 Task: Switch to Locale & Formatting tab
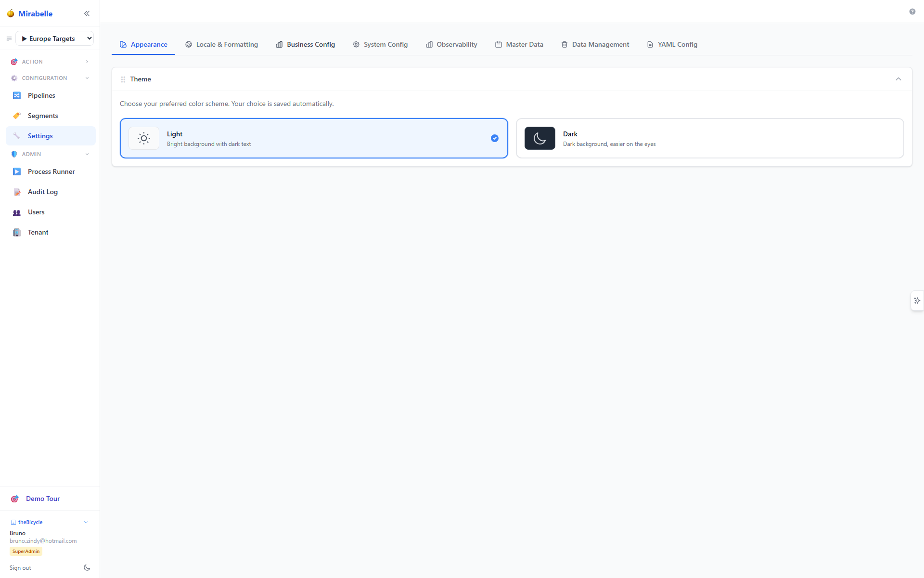221,44
